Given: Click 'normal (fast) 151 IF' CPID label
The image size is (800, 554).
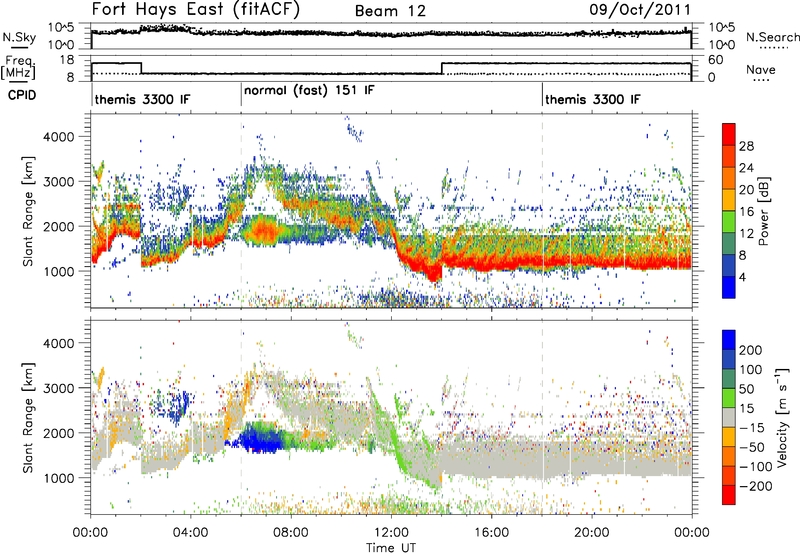Looking at the screenshot, I should coord(309,91).
